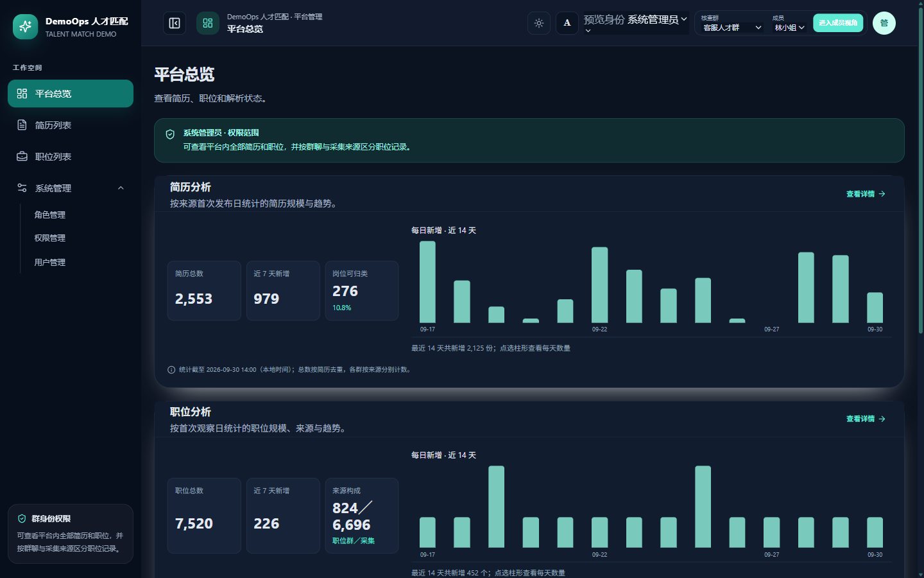Image resolution: width=924 pixels, height=578 pixels.
Task: Switch theme using the sun icon
Action: point(539,23)
